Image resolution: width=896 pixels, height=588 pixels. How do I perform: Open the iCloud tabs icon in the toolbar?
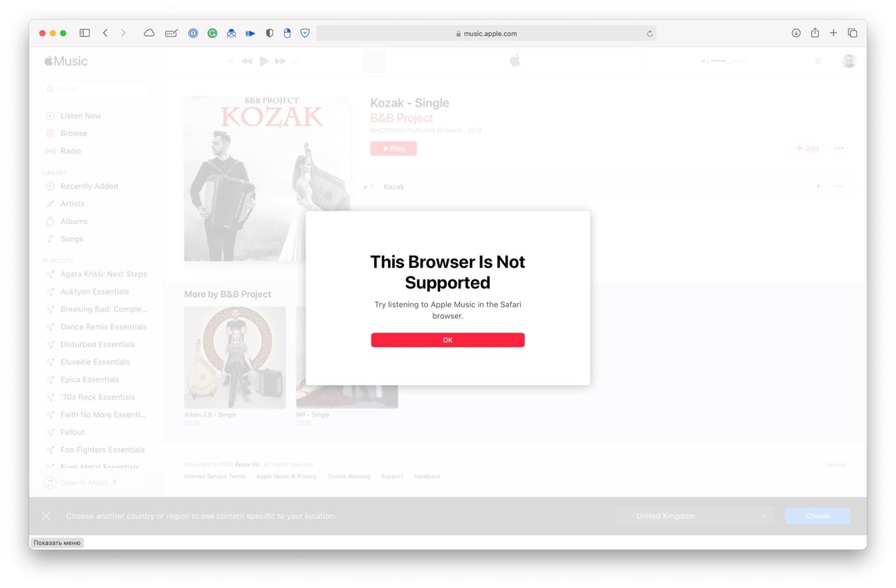click(x=149, y=33)
